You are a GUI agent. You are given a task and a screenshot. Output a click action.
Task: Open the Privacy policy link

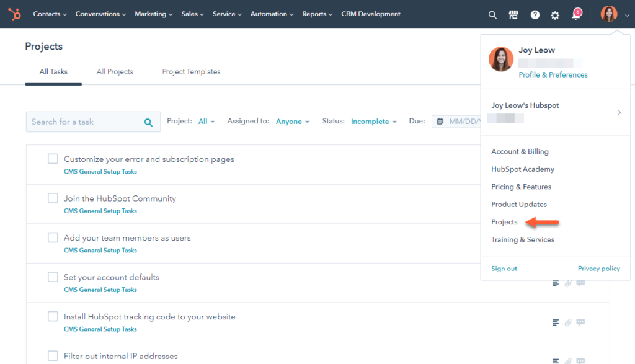point(599,269)
